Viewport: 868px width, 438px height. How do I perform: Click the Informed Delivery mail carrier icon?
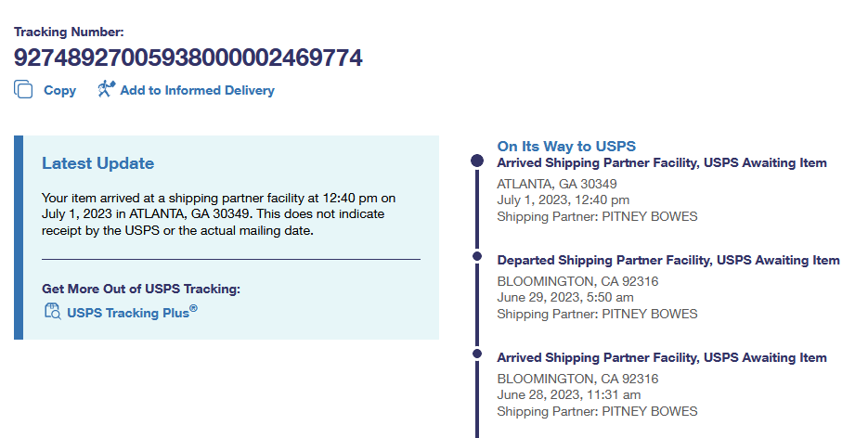106,90
